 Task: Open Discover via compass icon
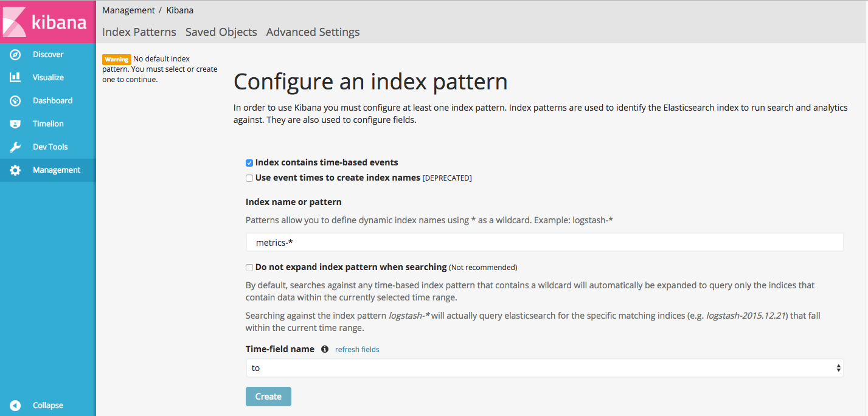16,54
